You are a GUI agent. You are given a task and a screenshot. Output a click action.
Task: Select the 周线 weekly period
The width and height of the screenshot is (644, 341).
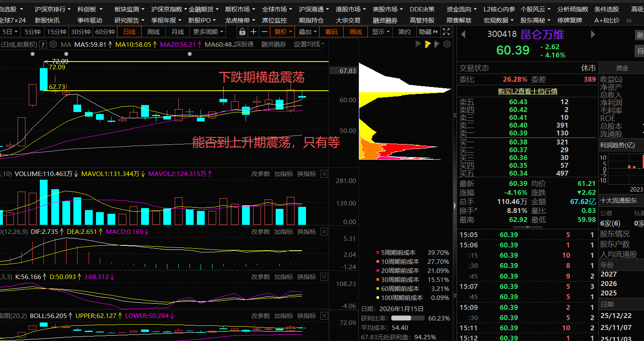(x=153, y=32)
